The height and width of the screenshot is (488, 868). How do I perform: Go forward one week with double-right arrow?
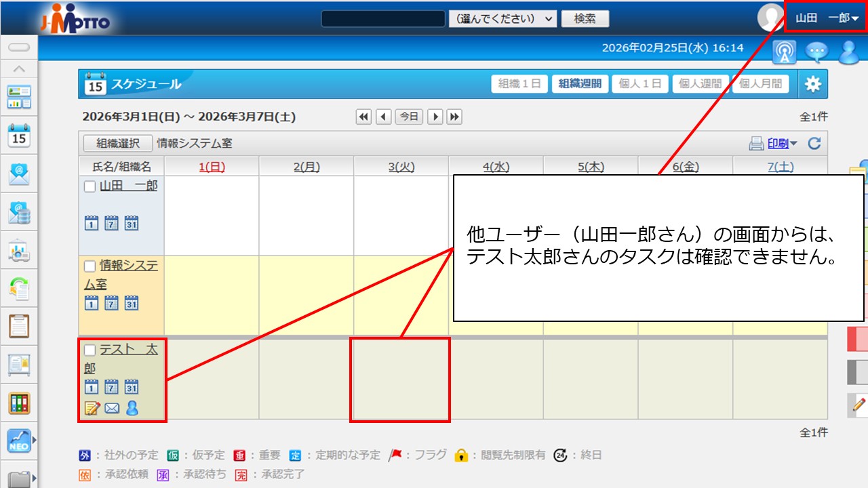[x=454, y=117]
